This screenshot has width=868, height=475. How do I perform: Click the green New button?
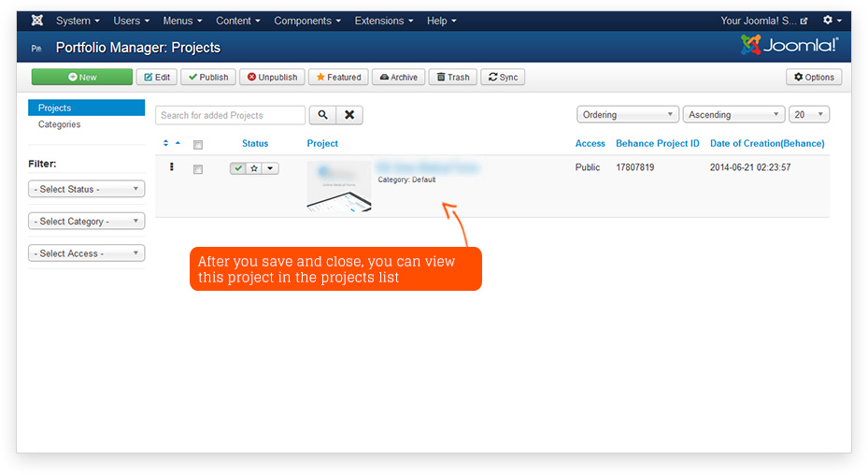pyautogui.click(x=82, y=78)
